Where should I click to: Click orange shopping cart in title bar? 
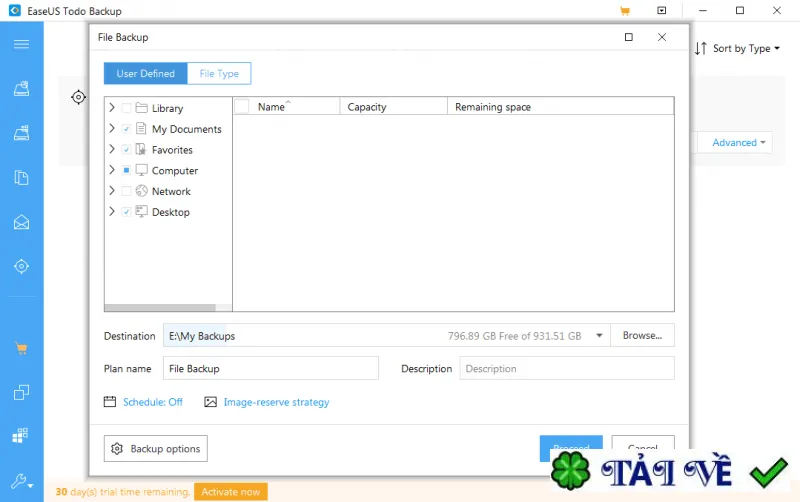point(624,11)
